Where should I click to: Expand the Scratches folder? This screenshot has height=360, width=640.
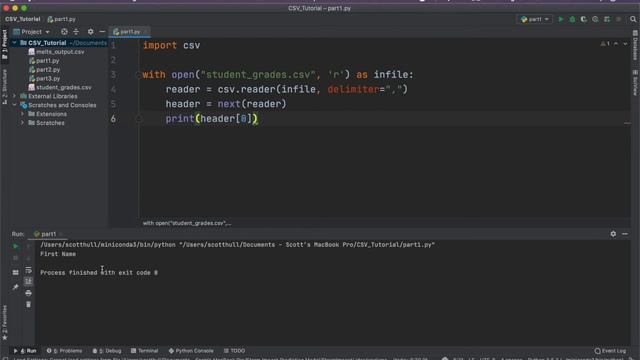22,123
